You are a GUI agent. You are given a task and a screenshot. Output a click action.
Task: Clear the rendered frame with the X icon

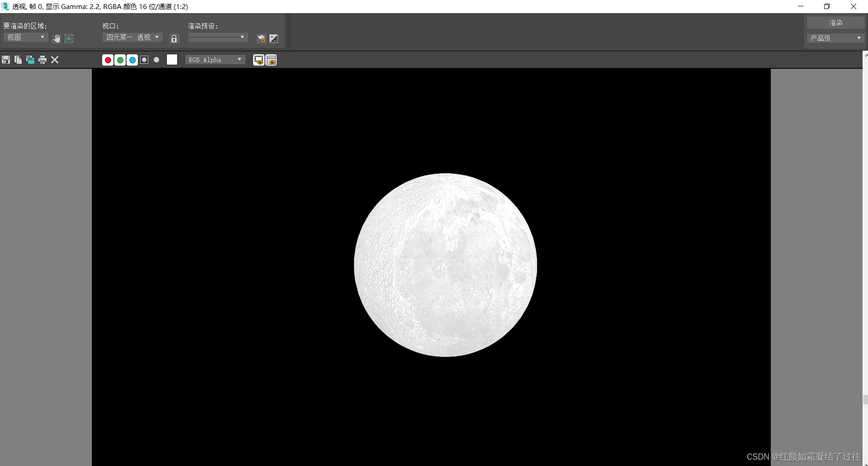click(x=55, y=60)
